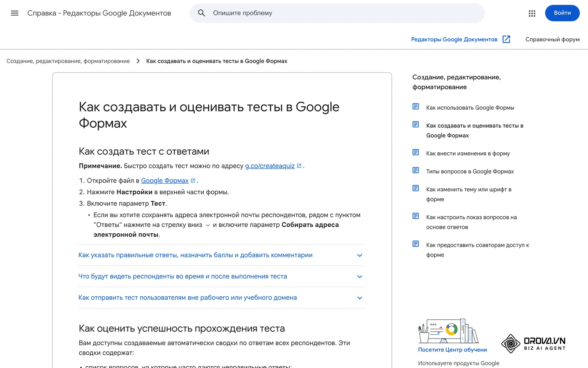
Task: Open sidebar article Как внести изменения в форму
Action: click(468, 153)
